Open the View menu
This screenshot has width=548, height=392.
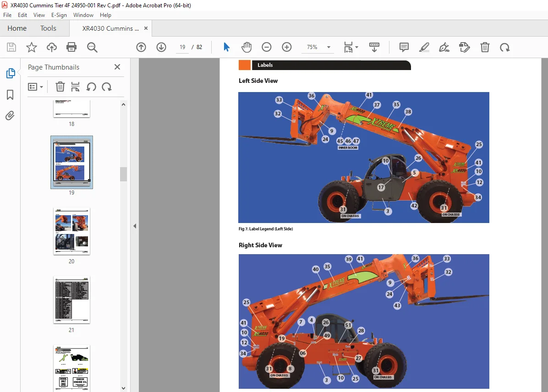point(39,15)
